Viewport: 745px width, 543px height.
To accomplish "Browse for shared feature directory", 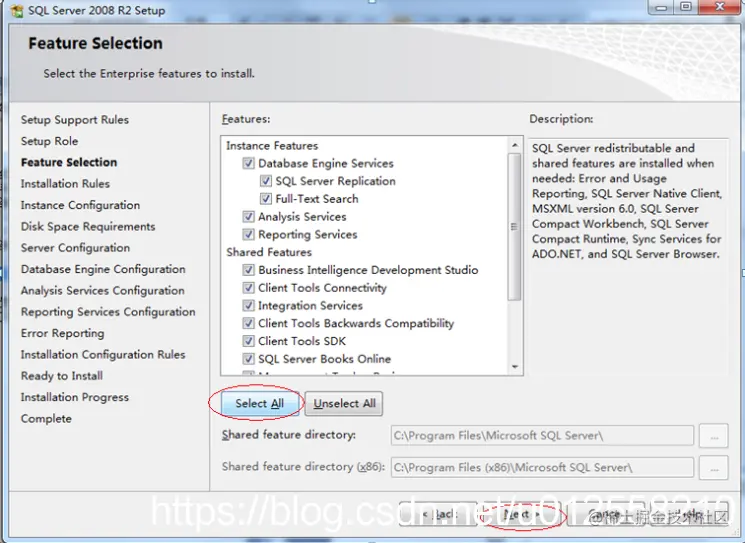I will pyautogui.click(x=714, y=436).
